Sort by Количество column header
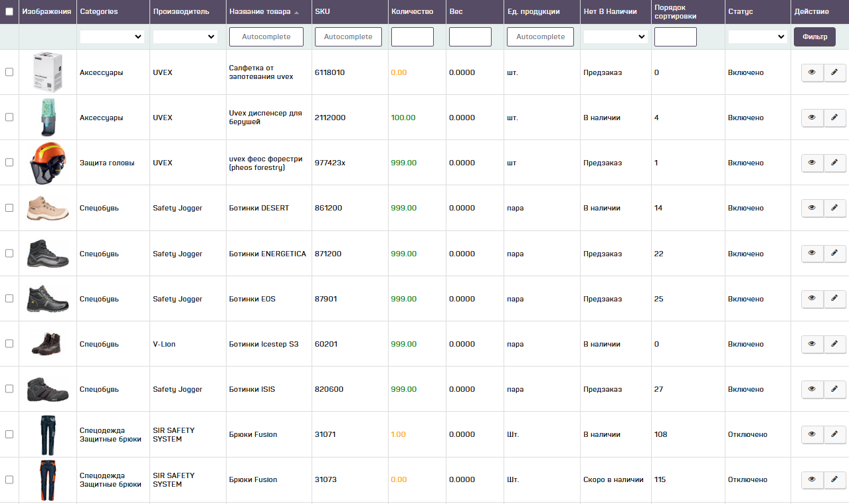Image resolution: width=849 pixels, height=504 pixels. (x=412, y=11)
